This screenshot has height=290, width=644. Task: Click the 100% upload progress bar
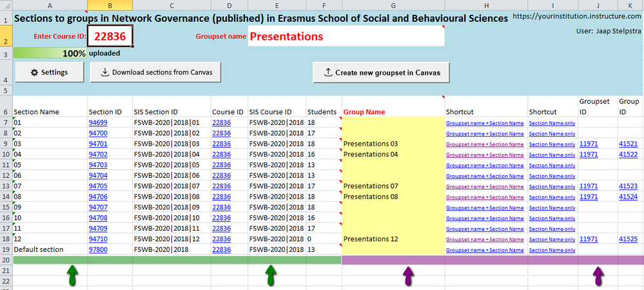pyautogui.click(x=50, y=53)
